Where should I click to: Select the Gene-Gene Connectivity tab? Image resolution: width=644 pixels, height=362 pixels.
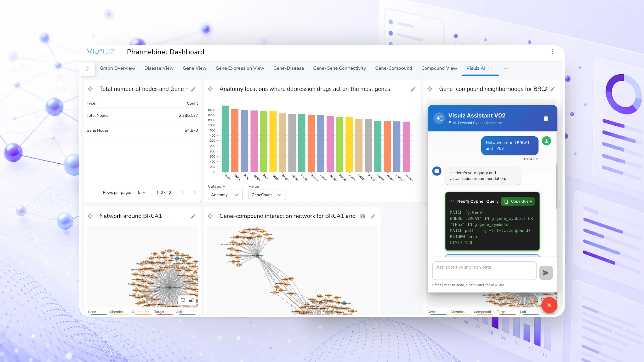(x=339, y=68)
